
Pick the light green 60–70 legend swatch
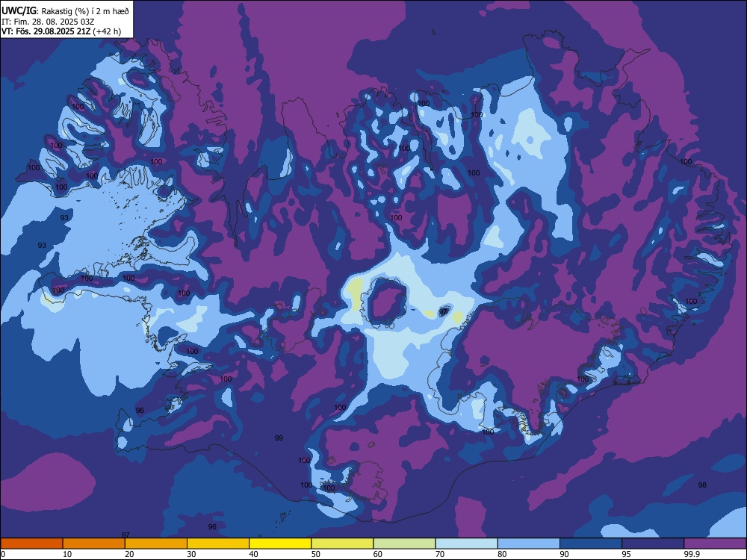[404, 544]
